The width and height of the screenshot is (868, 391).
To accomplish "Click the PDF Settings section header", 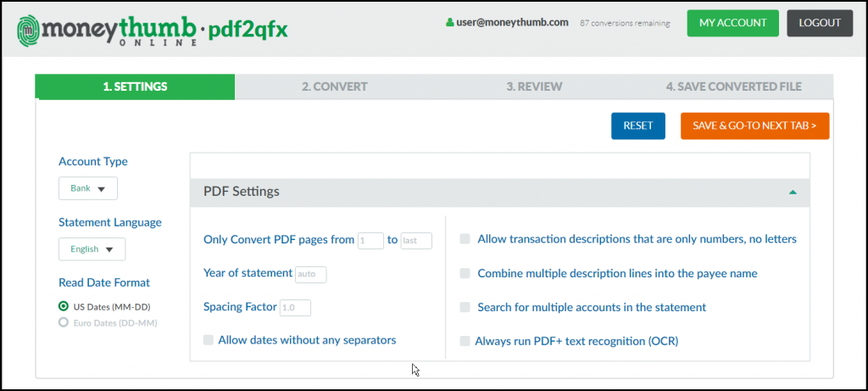I will pyautogui.click(x=500, y=193).
